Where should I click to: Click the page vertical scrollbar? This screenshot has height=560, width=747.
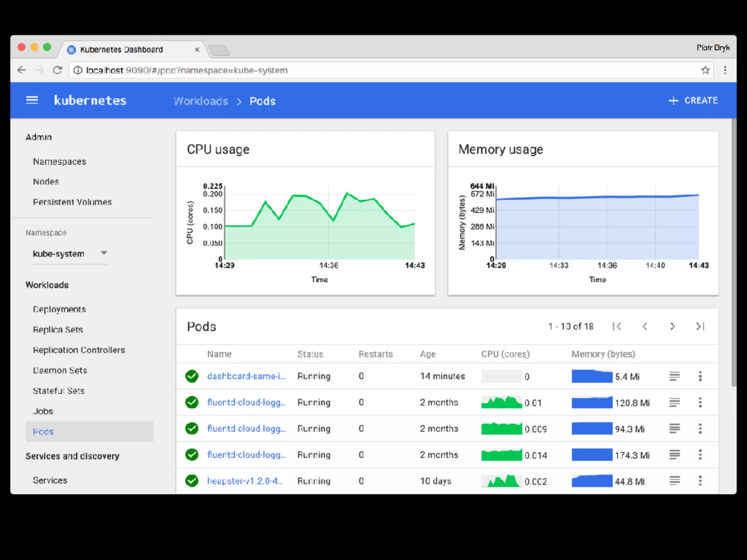pos(734,252)
